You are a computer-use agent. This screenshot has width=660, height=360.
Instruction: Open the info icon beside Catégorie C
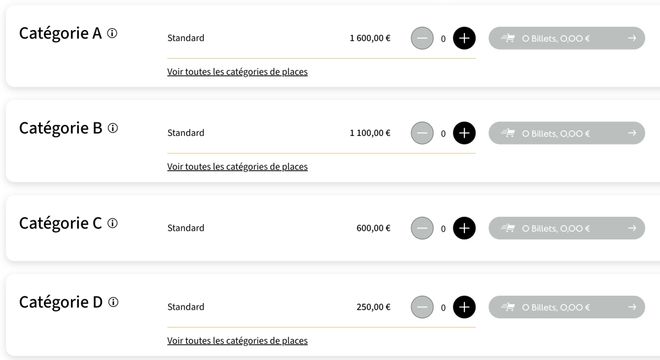(112, 223)
